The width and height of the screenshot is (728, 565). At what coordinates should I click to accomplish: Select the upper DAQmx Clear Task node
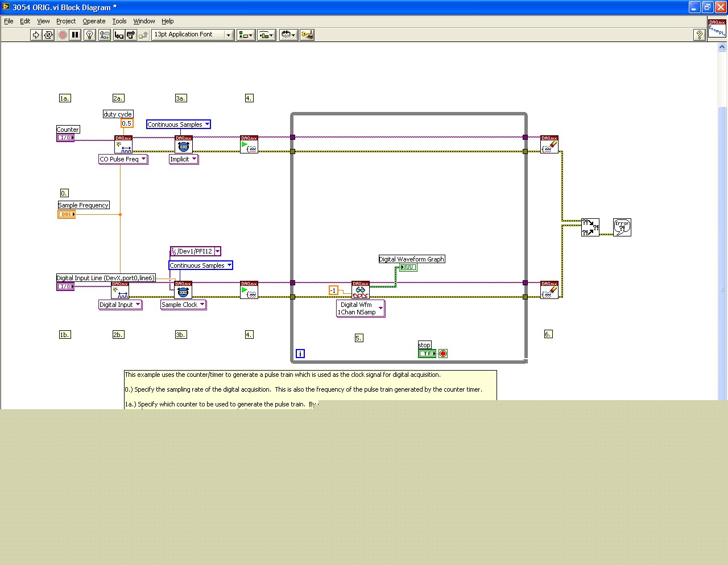549,144
